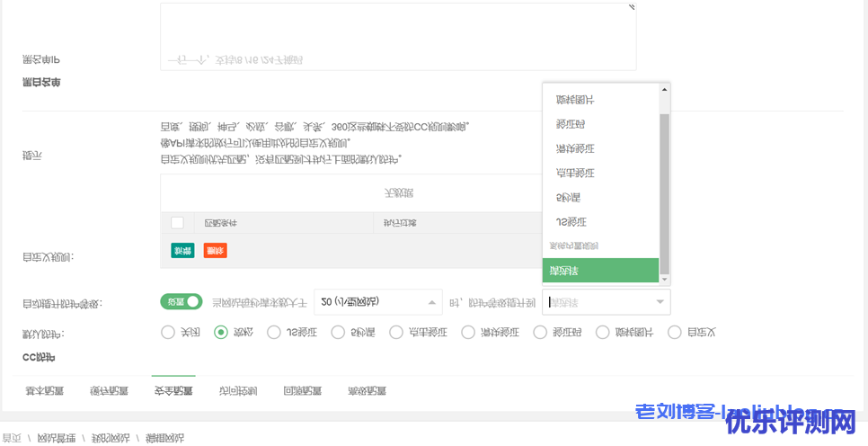Click the green 新增 button under the rules table
868x446 pixels.
pyautogui.click(x=182, y=251)
